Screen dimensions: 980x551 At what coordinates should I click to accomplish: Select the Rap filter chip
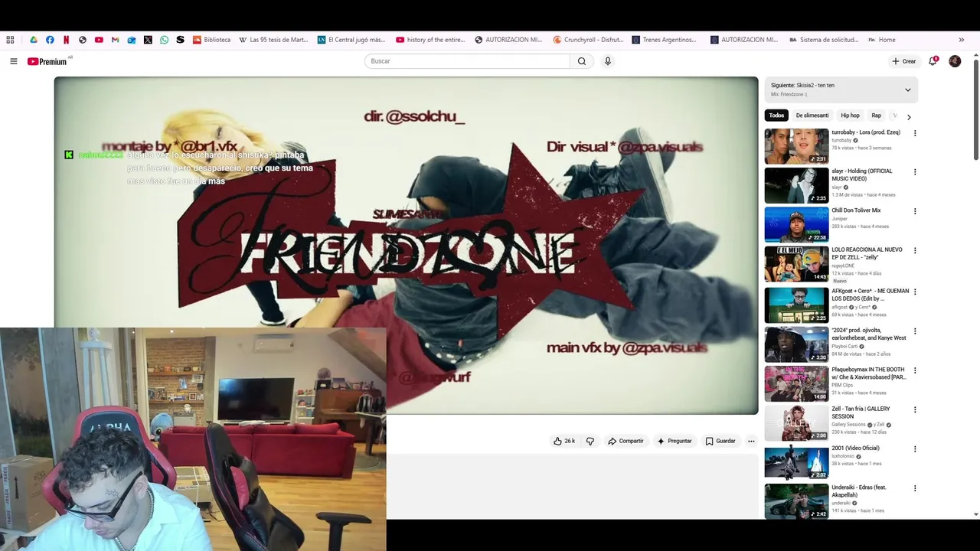click(x=876, y=116)
